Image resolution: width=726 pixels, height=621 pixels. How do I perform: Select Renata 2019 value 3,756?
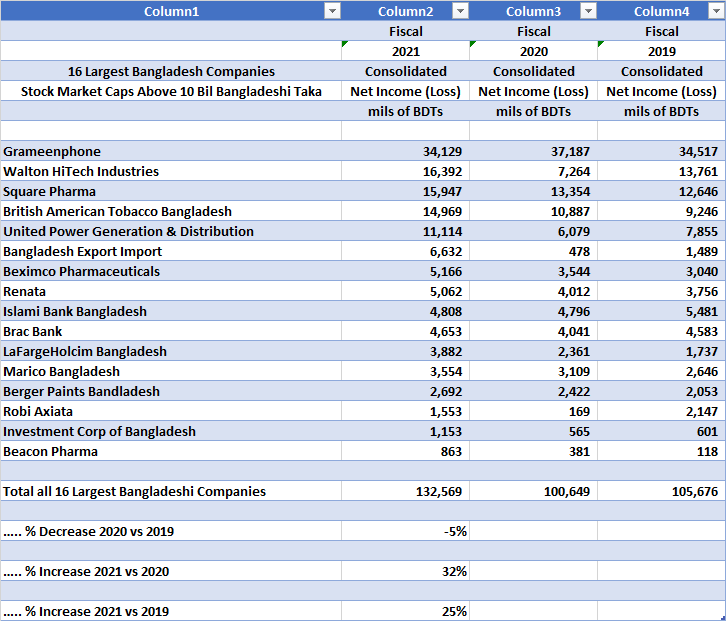661,291
